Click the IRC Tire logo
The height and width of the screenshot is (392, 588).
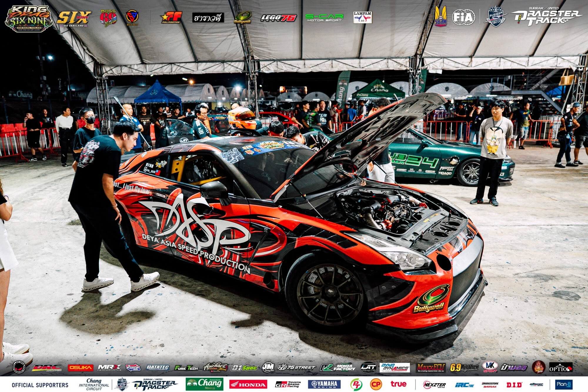point(465,385)
